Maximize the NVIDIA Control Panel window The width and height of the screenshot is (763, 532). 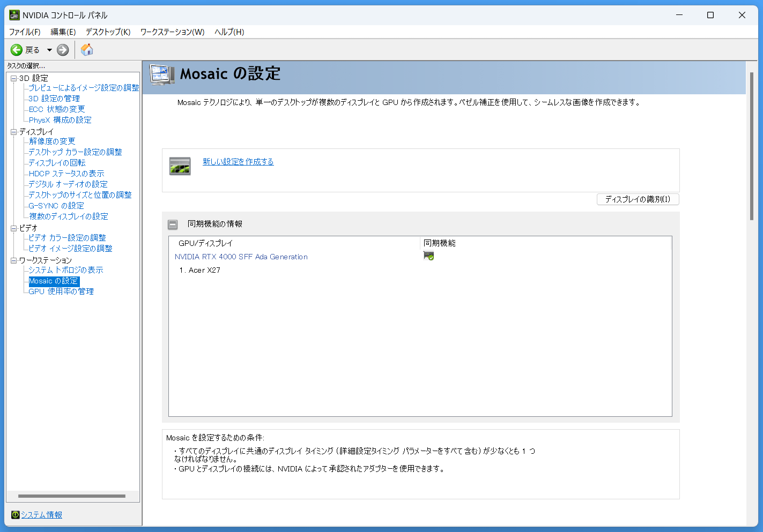(710, 15)
